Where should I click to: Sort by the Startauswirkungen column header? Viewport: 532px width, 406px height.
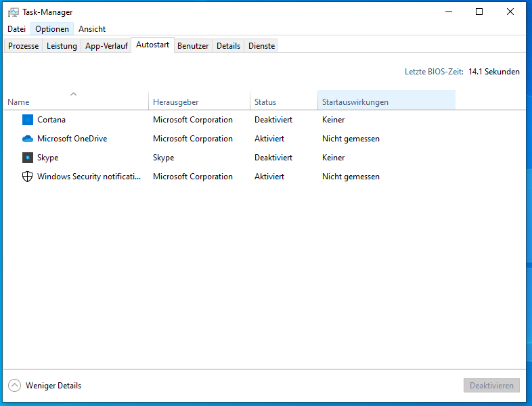coord(386,100)
